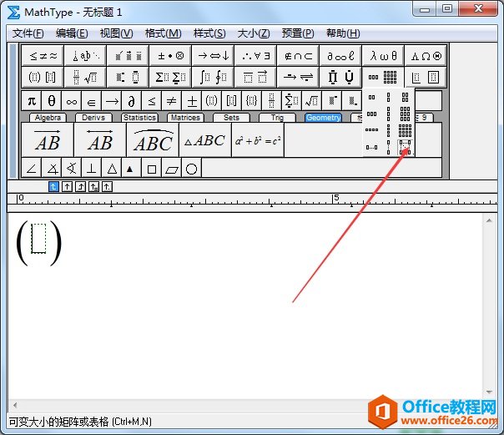The width and height of the screenshot is (504, 435).
Task: Open the 格式(M) menu
Action: pyautogui.click(x=163, y=33)
